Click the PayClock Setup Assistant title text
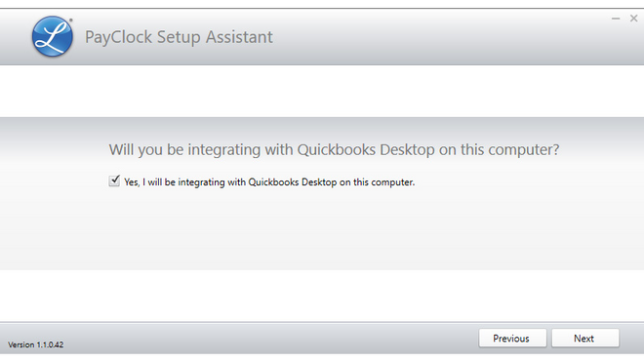The height and width of the screenshot is (362, 644). click(179, 37)
